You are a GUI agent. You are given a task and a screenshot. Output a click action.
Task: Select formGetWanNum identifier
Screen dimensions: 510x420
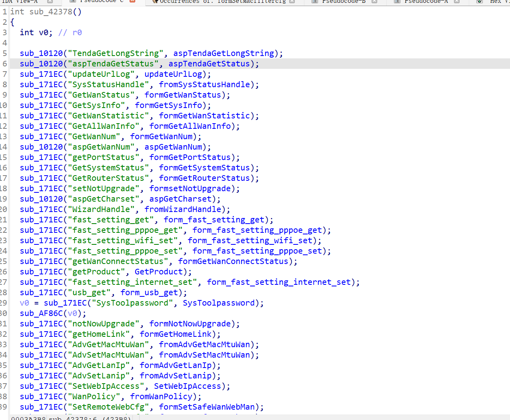click(161, 136)
